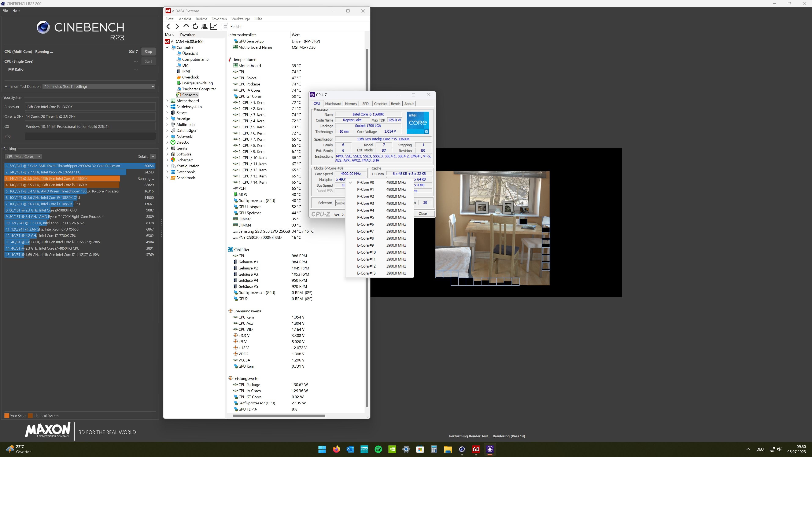Switch to CPU-Z via taskbar icon
Viewport: 812px width, 522px height.
coord(490,449)
